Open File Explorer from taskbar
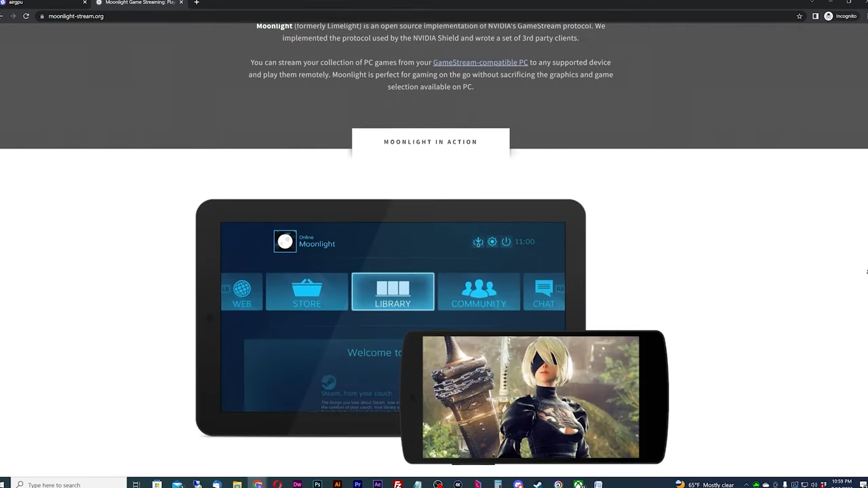The image size is (868, 488). [237, 484]
